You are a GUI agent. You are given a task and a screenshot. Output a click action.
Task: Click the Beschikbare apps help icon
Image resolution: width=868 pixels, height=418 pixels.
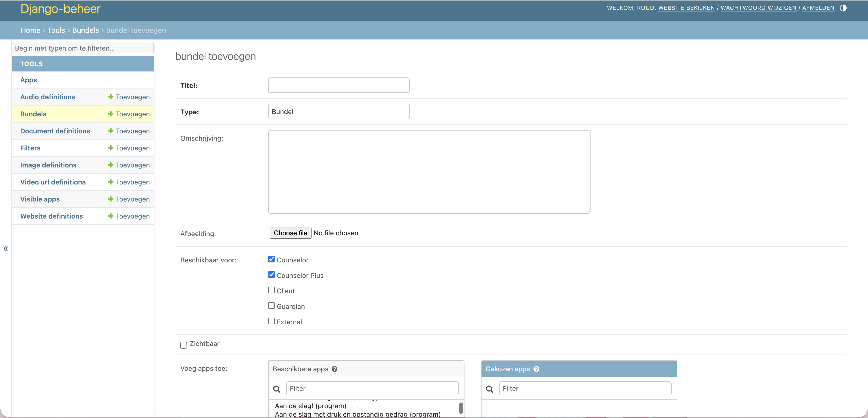point(334,369)
